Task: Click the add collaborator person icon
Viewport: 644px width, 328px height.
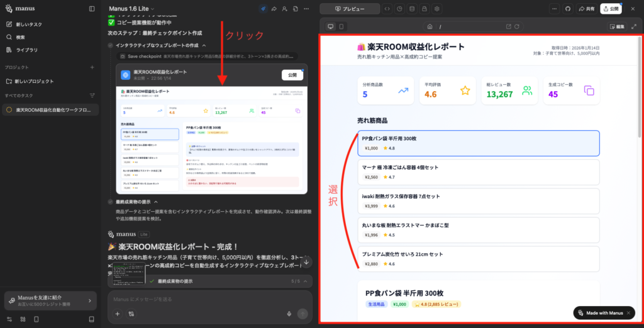Action: click(285, 9)
